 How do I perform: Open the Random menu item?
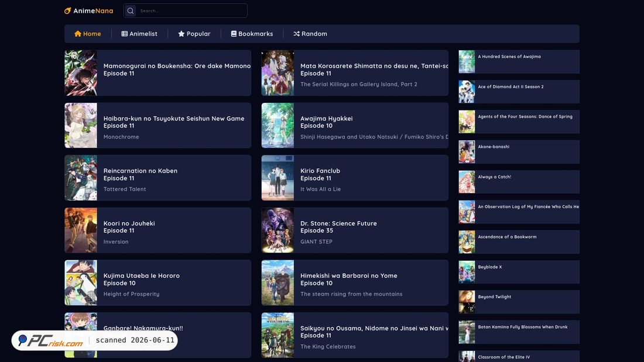pyautogui.click(x=310, y=34)
